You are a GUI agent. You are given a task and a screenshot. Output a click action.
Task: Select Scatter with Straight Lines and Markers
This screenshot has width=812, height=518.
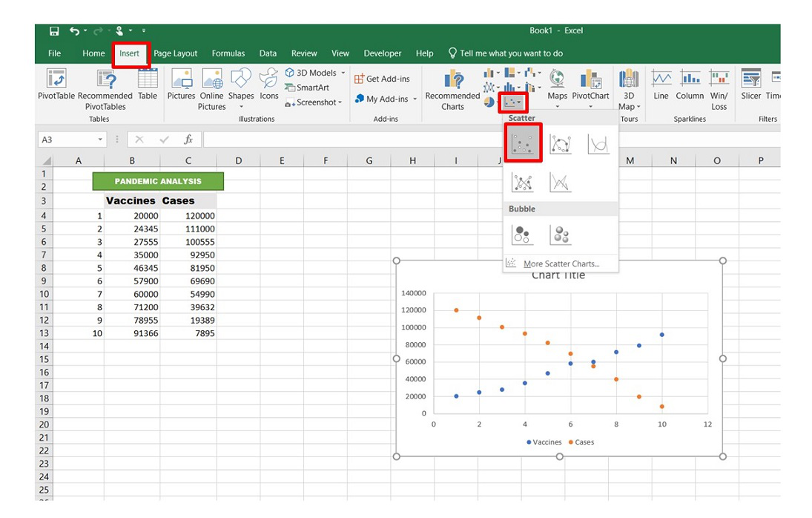tap(523, 182)
